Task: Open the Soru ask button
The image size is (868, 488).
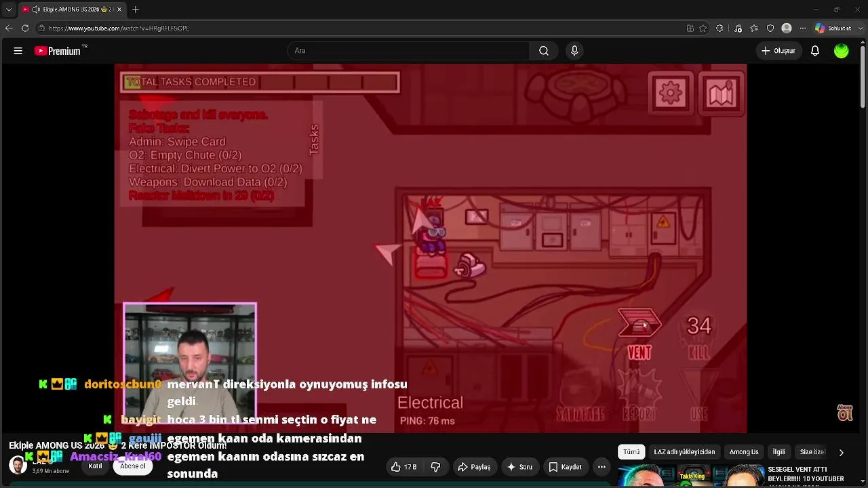Action: click(x=521, y=467)
